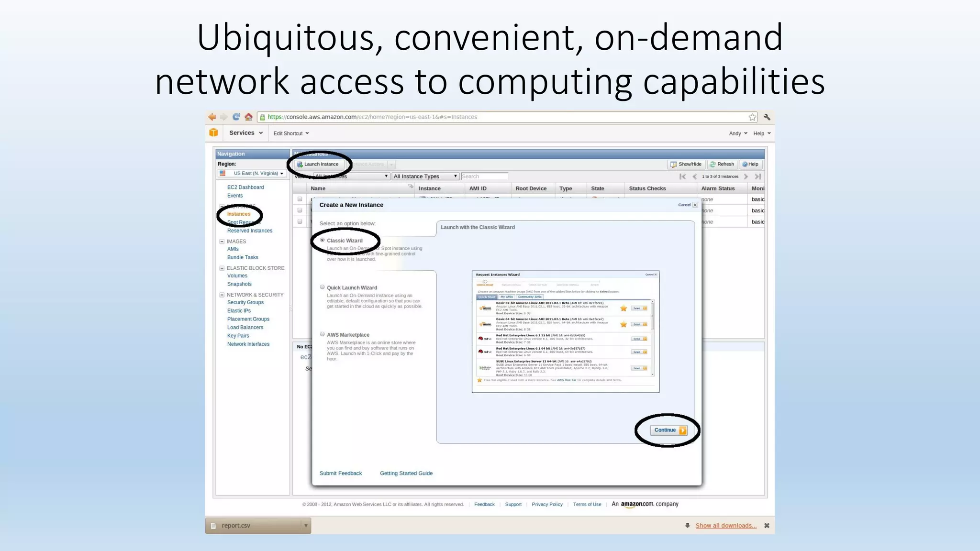Image resolution: width=980 pixels, height=551 pixels.
Task: Open the footer Feedback link
Action: [484, 504]
